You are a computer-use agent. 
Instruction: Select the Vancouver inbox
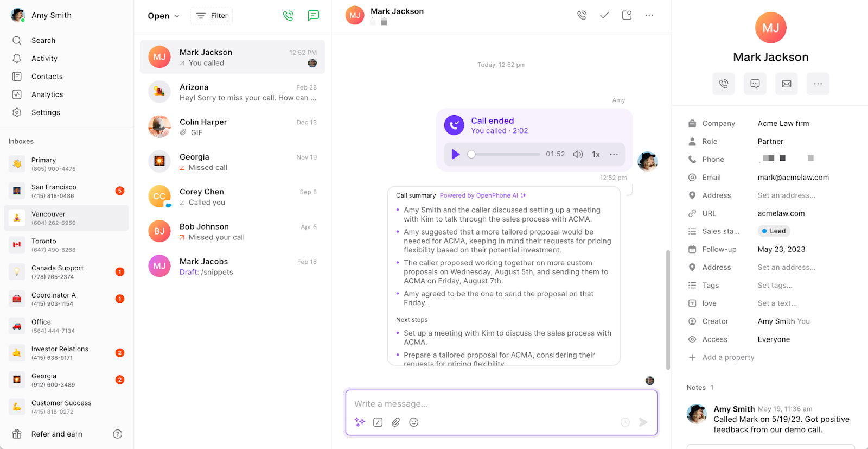pyautogui.click(x=66, y=218)
